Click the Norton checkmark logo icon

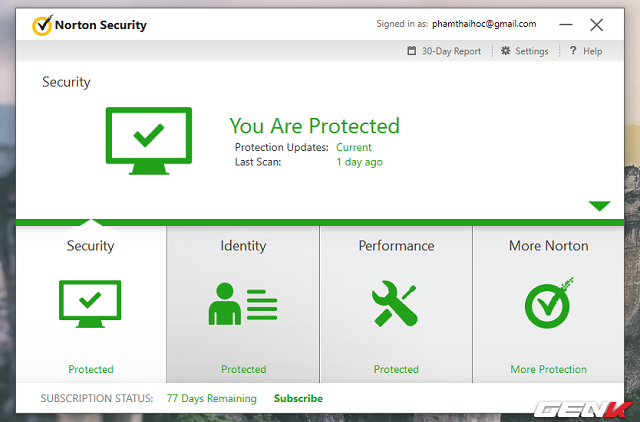(x=41, y=25)
